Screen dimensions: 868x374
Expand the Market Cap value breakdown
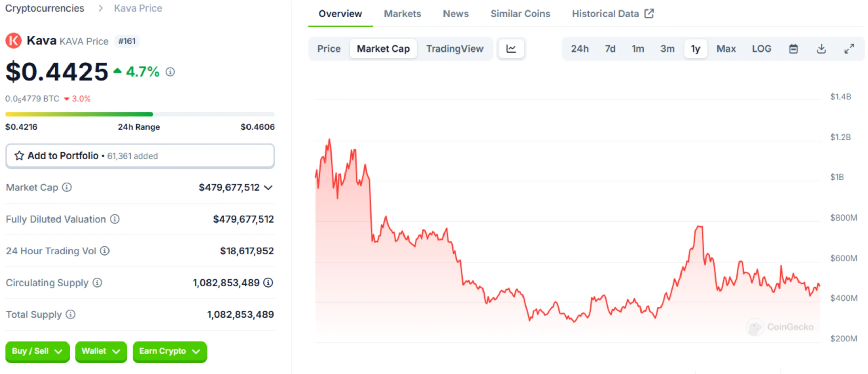pos(269,187)
